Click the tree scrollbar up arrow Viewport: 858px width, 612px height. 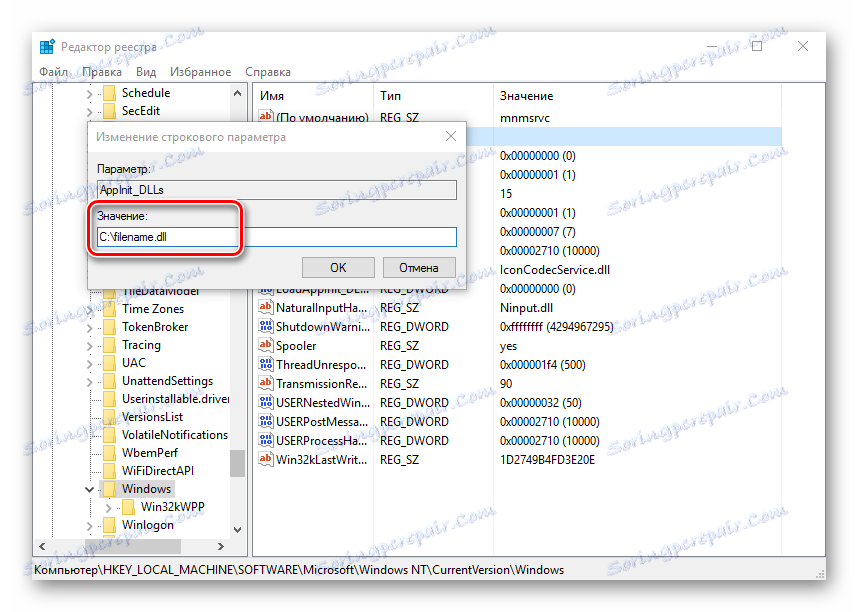click(237, 94)
